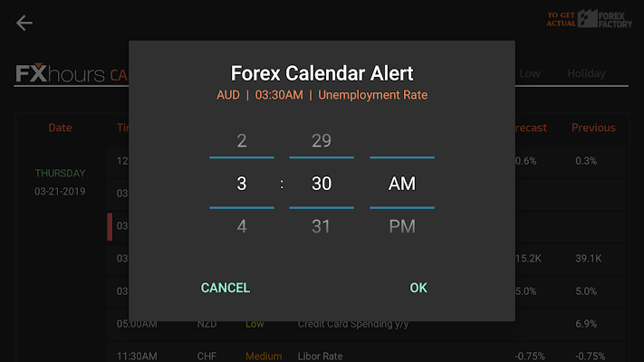Choose minute 29 in the picker

pyautogui.click(x=322, y=141)
